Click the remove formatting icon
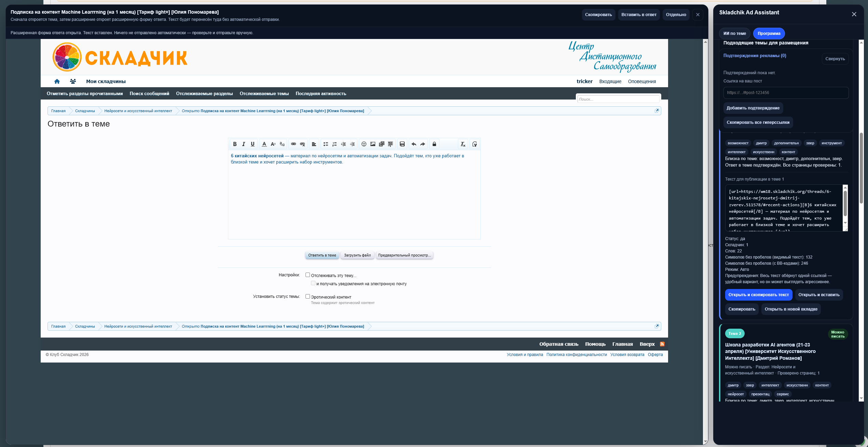The image size is (868, 447). 463,144
